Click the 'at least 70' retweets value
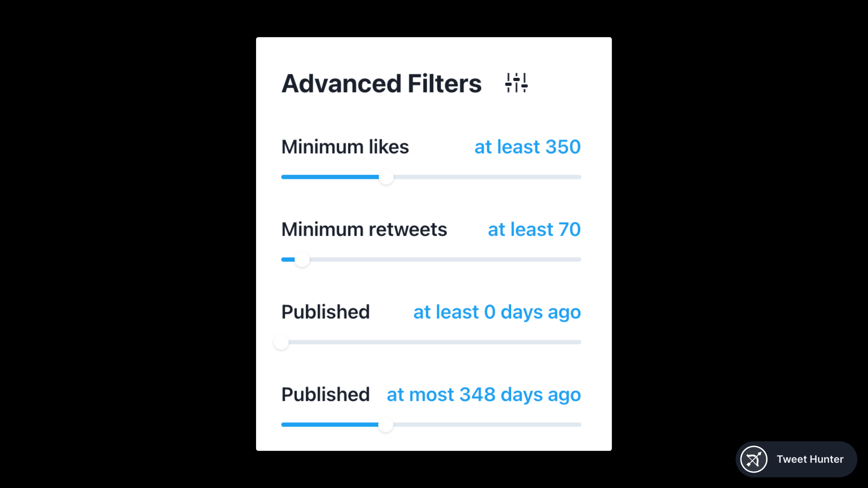 click(x=534, y=229)
